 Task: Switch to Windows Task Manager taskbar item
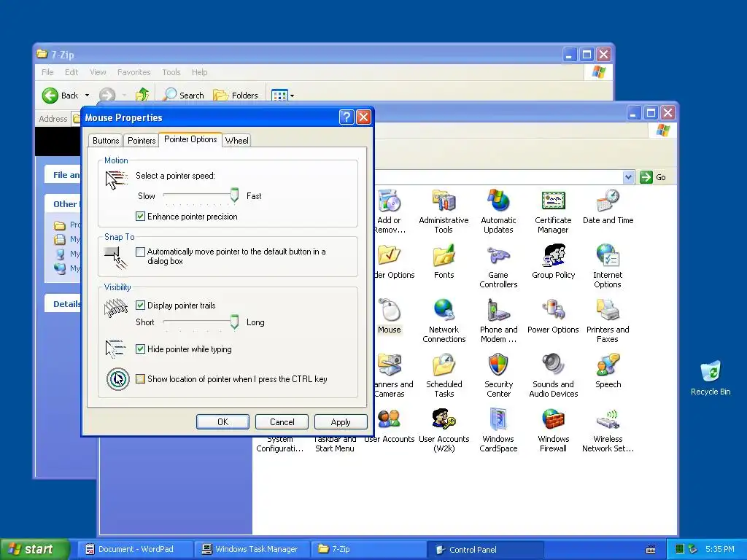pos(252,549)
